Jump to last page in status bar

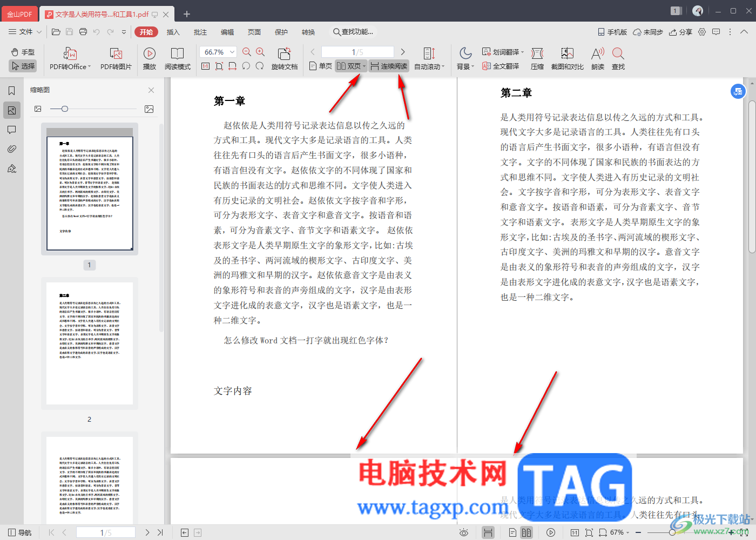pyautogui.click(x=160, y=532)
